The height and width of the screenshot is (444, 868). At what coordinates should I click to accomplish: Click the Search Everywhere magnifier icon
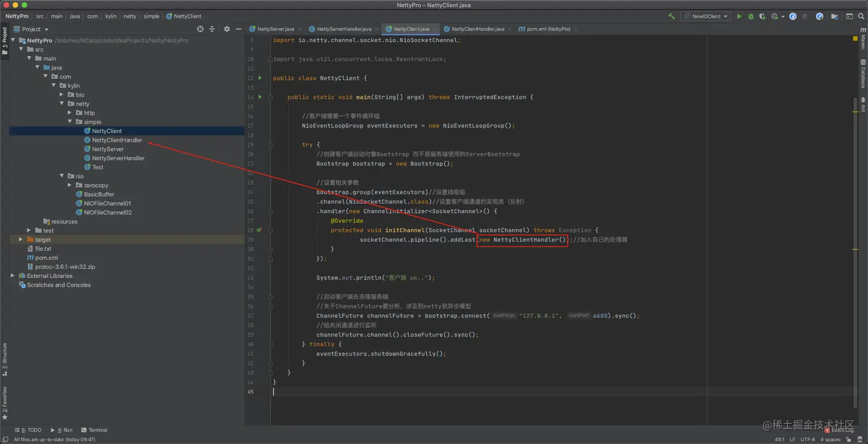(861, 16)
